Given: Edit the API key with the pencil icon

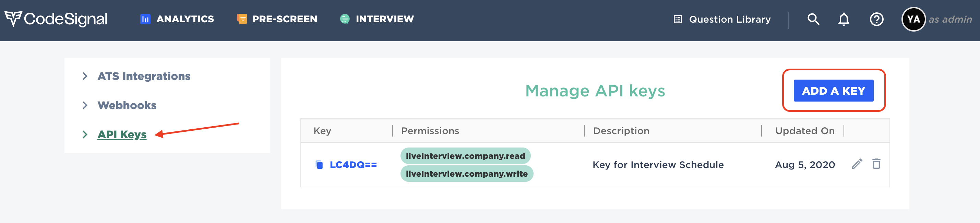Looking at the screenshot, I should coord(857,164).
